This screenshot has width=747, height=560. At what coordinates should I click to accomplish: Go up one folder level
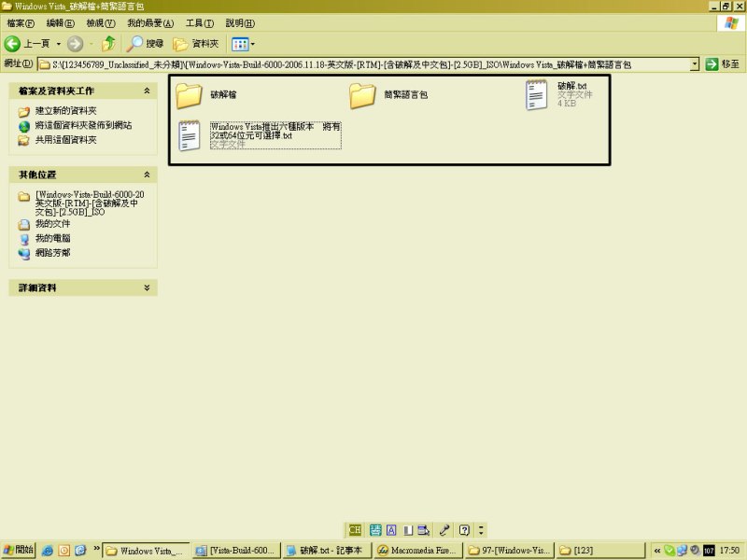click(108, 44)
